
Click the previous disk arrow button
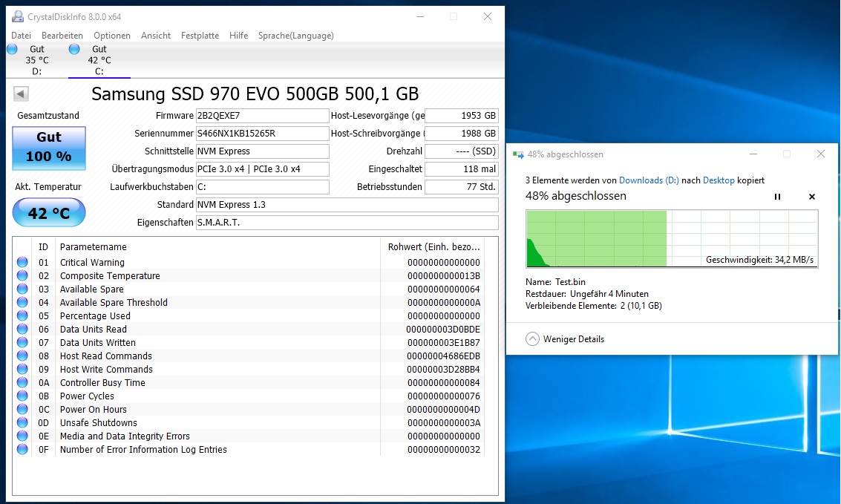tap(21, 94)
